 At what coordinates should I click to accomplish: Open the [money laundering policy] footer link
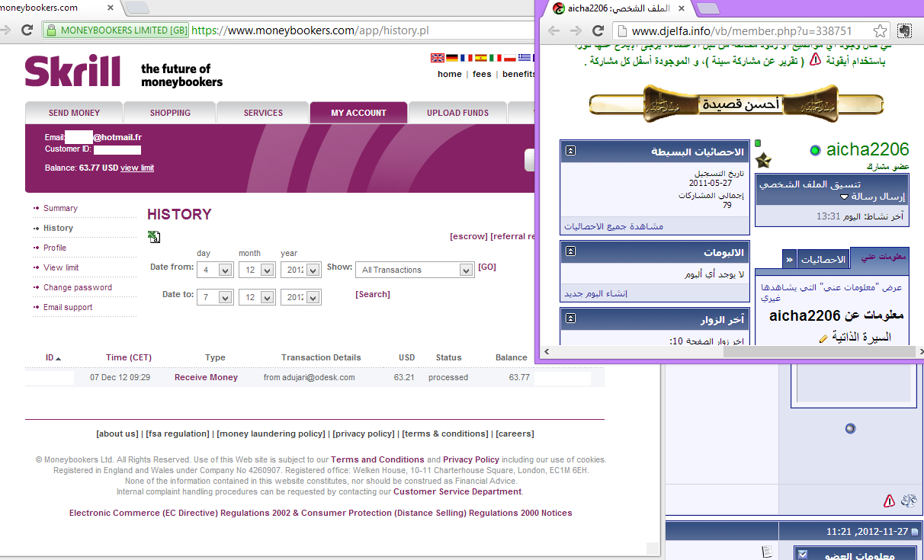pos(271,434)
